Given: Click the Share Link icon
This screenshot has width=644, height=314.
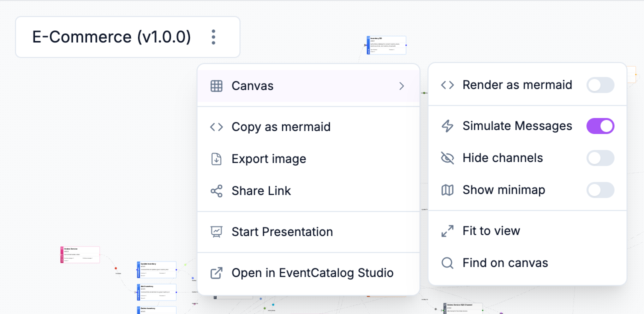Looking at the screenshot, I should 216,191.
